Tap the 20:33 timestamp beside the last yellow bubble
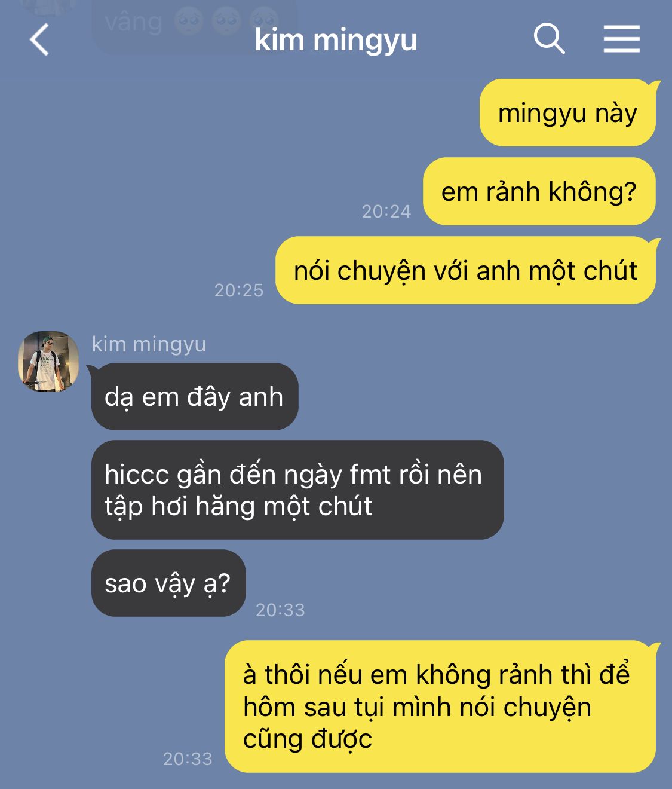672x789 pixels. pyautogui.click(x=188, y=759)
